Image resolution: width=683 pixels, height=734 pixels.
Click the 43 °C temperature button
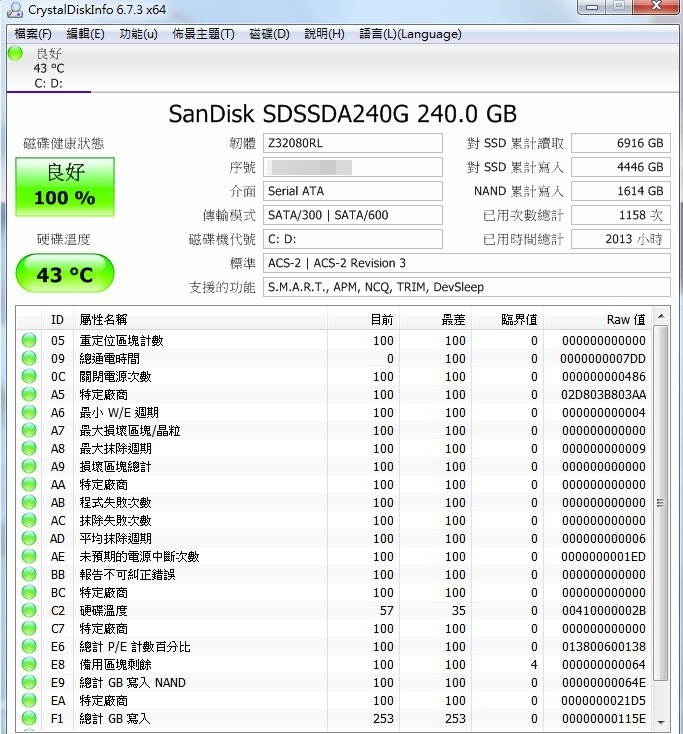click(x=65, y=273)
